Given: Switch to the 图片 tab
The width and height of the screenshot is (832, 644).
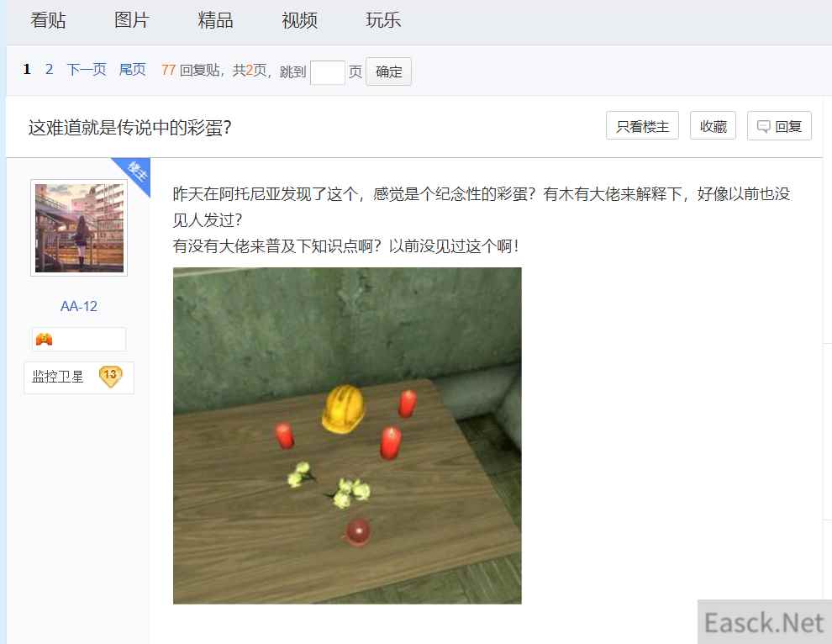Looking at the screenshot, I should click(132, 20).
